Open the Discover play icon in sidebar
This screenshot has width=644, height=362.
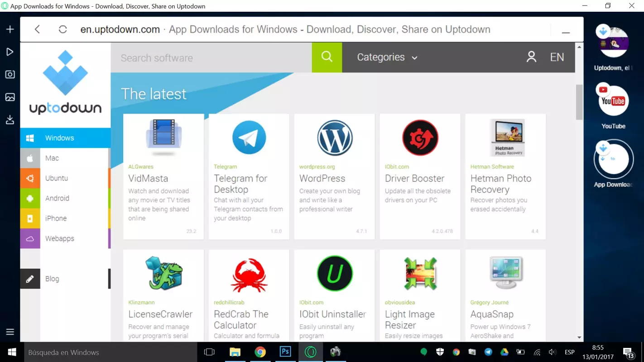[10, 52]
